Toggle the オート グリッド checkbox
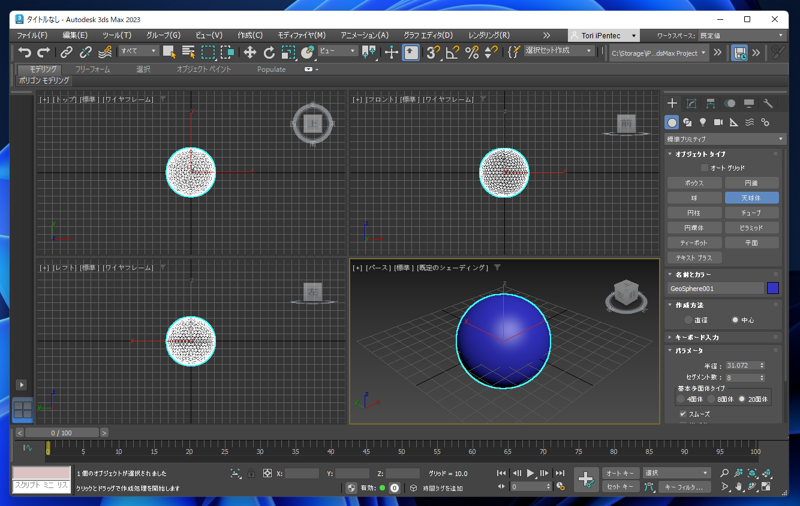 [705, 168]
